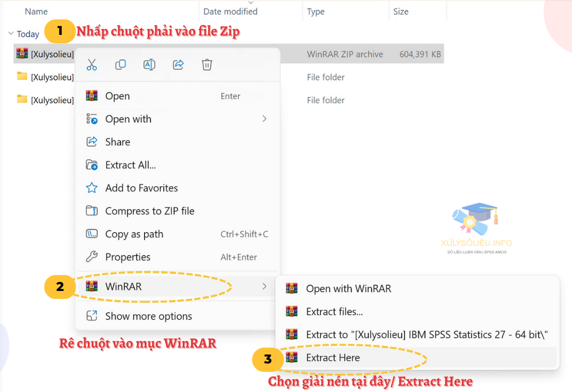
Task: Click the wrench icon for Properties
Action: 92,257
